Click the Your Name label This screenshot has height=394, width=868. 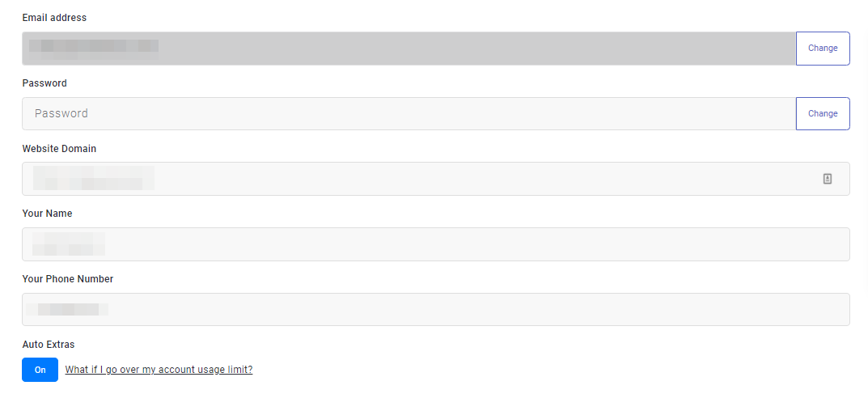pyautogui.click(x=47, y=214)
